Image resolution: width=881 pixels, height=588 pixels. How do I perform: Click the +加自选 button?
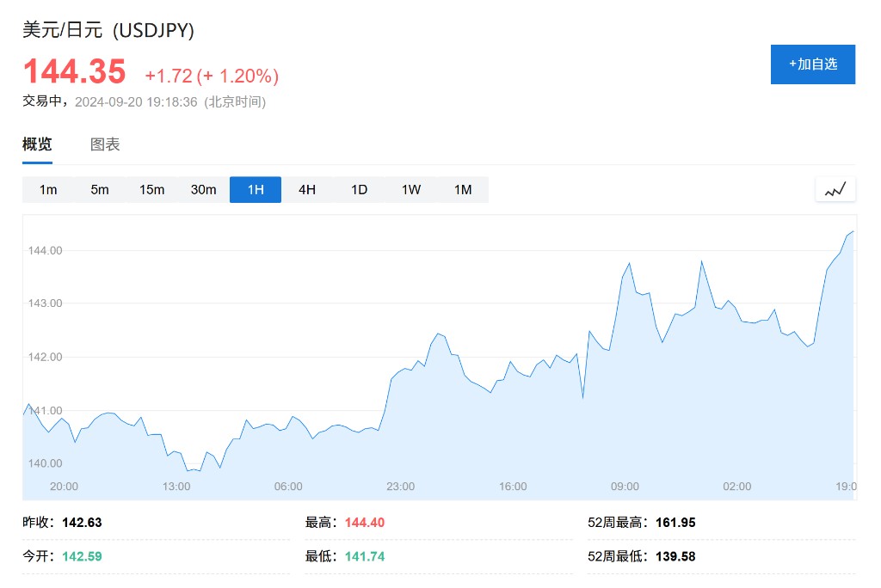tap(812, 64)
